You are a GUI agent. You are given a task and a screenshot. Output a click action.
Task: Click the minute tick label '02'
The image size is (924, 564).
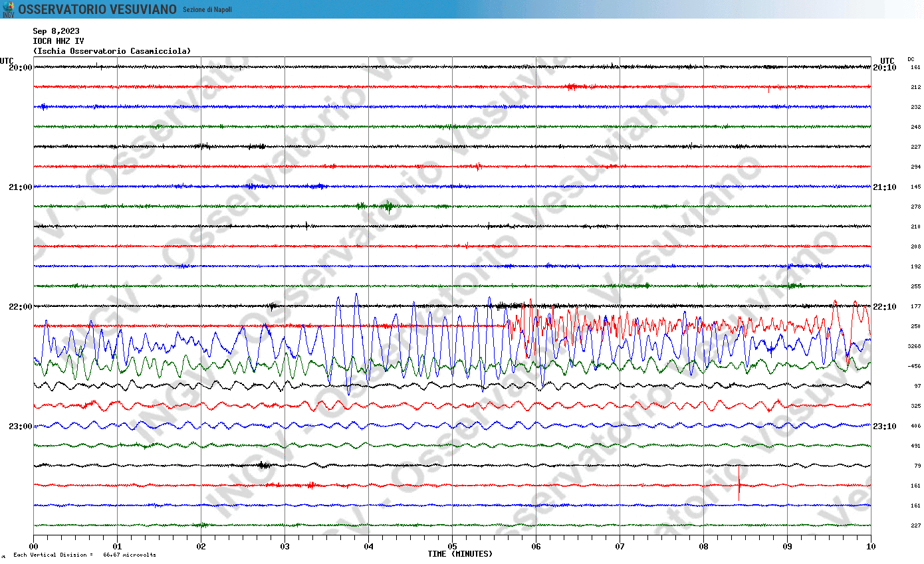[201, 547]
